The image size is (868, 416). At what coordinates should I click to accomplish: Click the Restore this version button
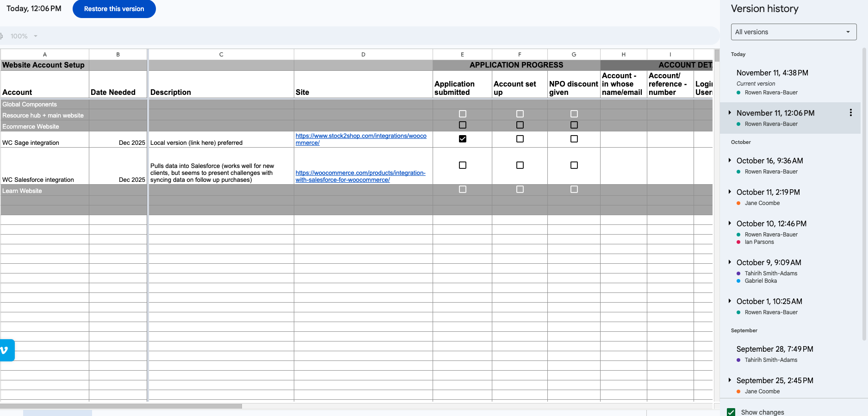[114, 9]
